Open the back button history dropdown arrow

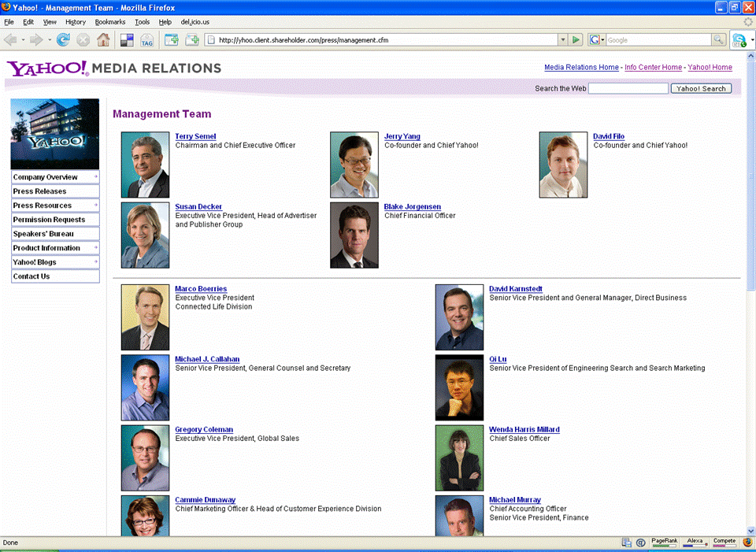click(24, 39)
